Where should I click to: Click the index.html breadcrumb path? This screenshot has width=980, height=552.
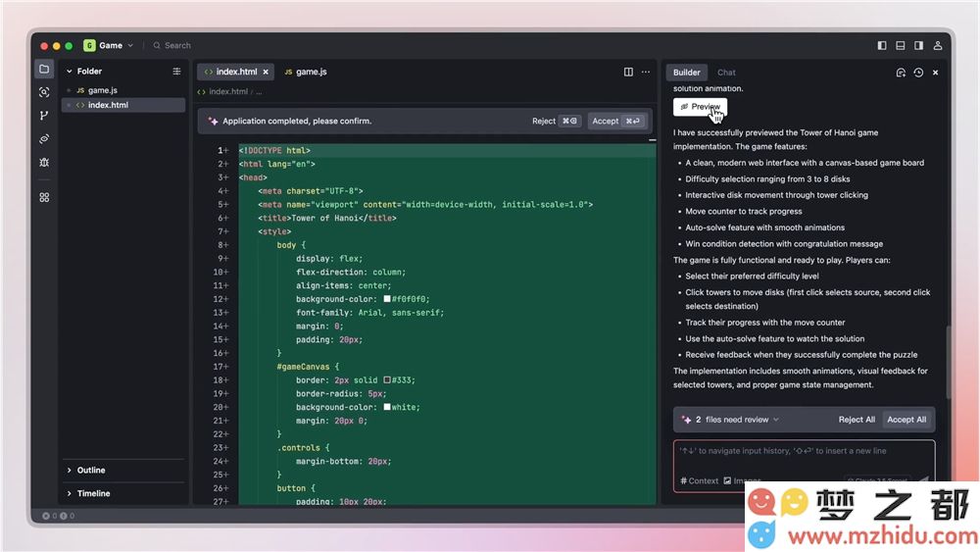click(228, 91)
